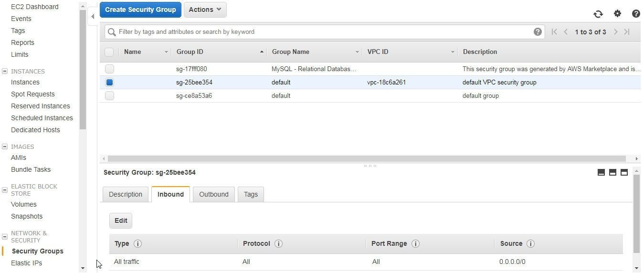Screen dimensions: 644x273
Task: Maximize details pane with rightmost layout icon
Action: (624, 172)
